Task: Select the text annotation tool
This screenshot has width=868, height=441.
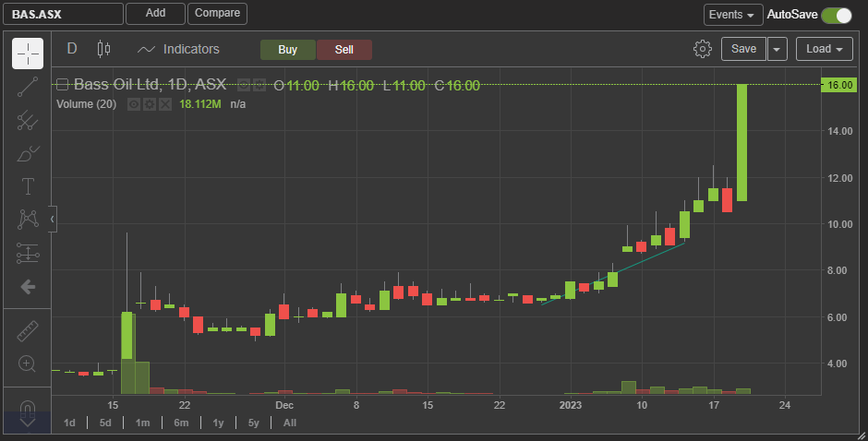Action: click(28, 186)
